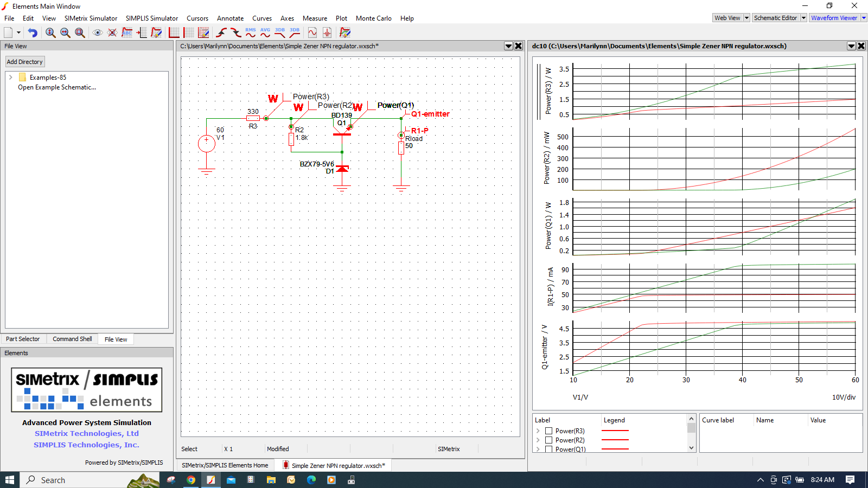
Task: Open the Waveform Viewer dropdown arrow
Action: [x=864, y=18]
